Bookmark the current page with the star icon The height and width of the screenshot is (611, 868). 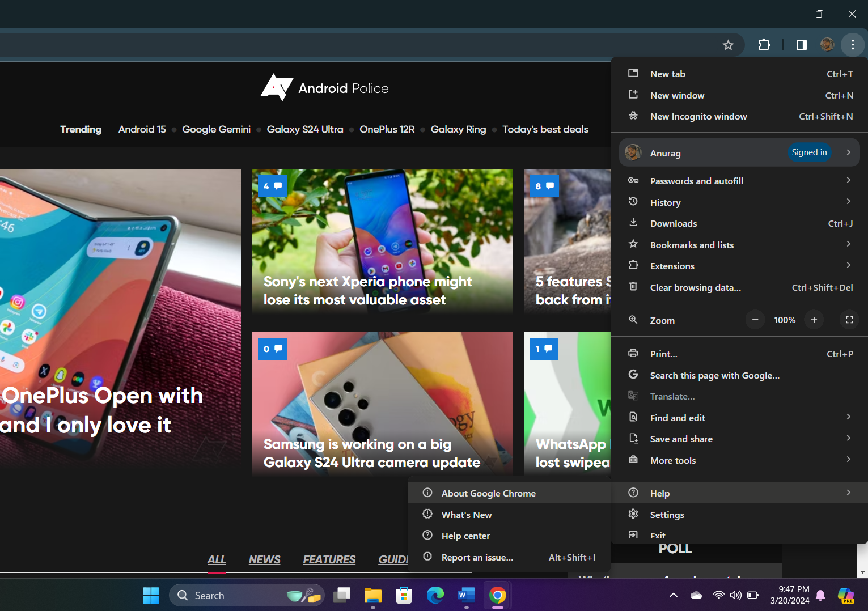coord(728,45)
